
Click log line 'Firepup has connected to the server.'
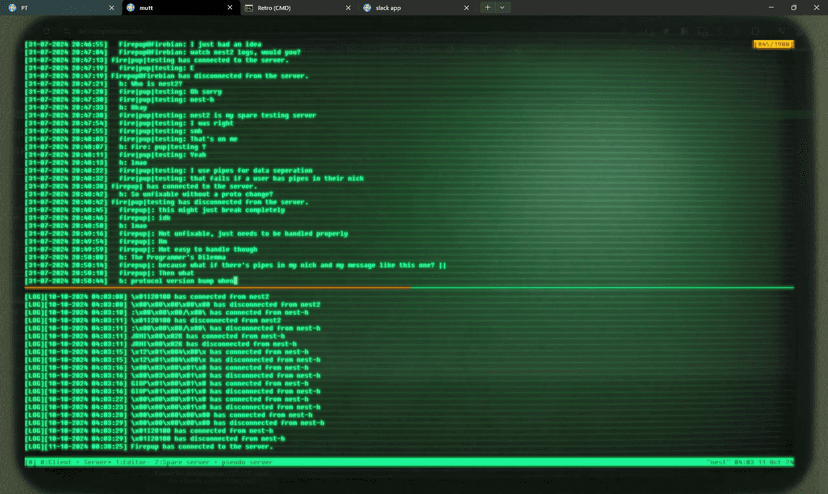coord(202,446)
